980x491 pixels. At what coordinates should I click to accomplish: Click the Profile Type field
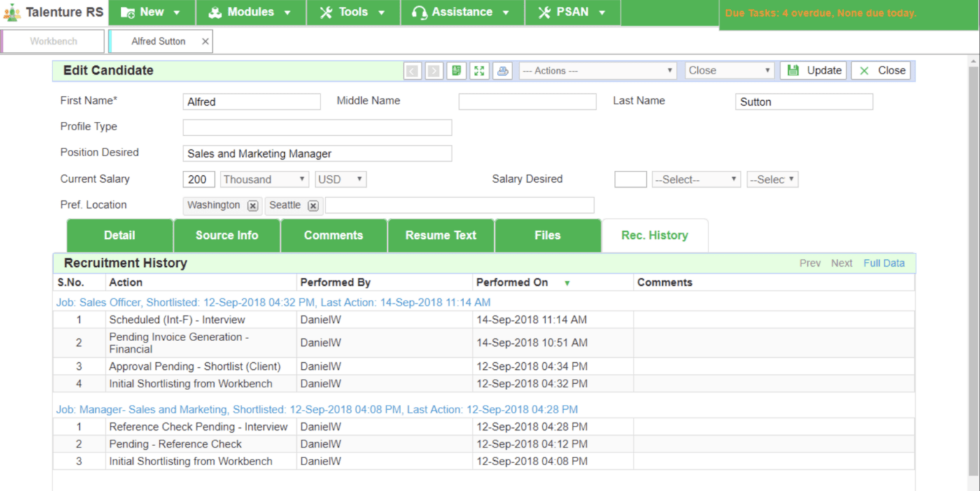pyautogui.click(x=317, y=127)
